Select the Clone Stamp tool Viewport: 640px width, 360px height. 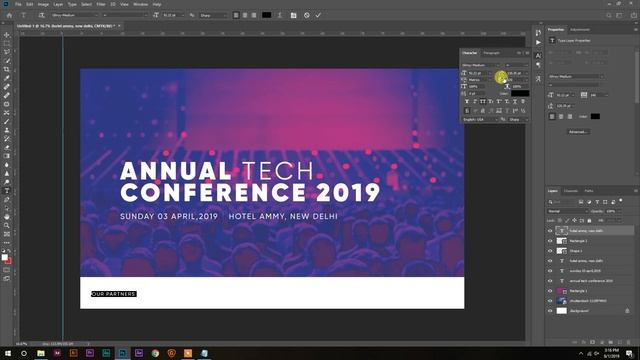click(7, 130)
